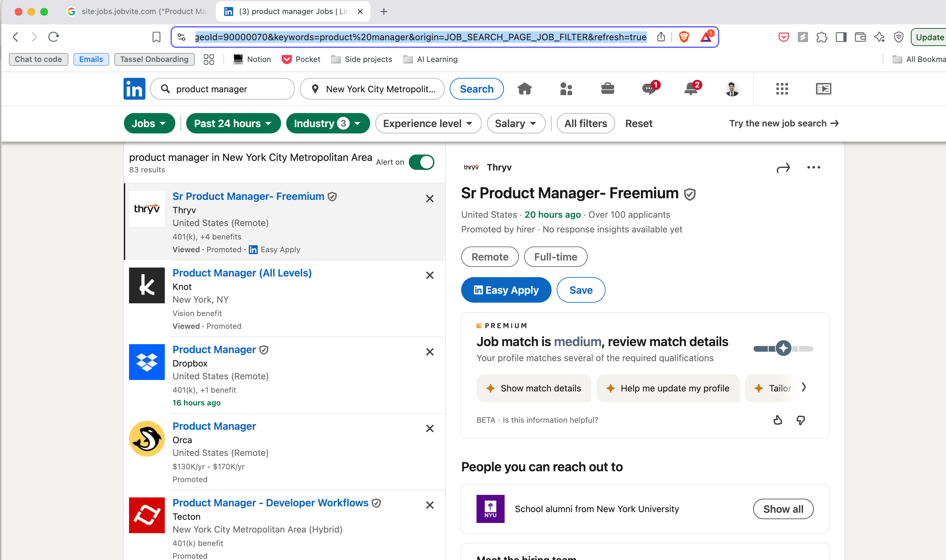This screenshot has width=946, height=560.
Task: Dismiss the Knot Product Manager job
Action: point(429,275)
